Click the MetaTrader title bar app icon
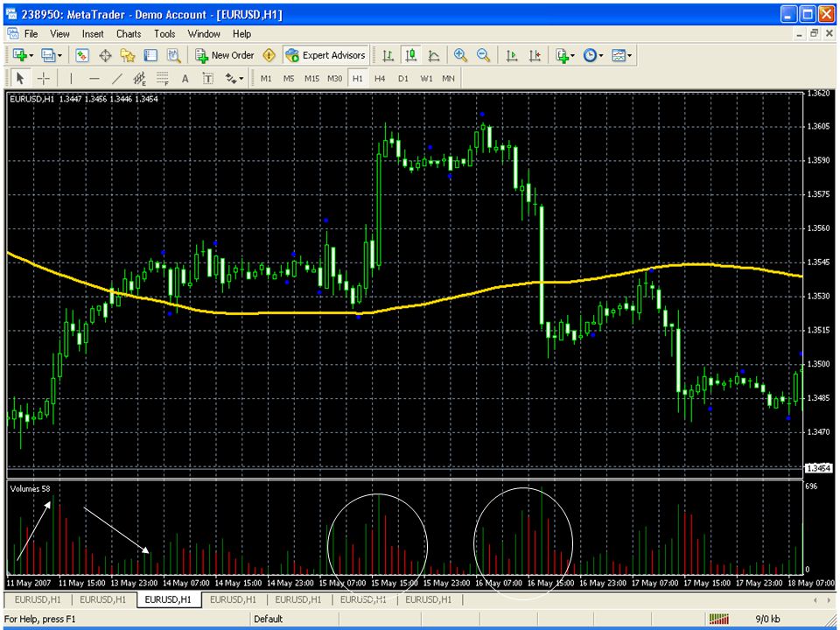 [10, 15]
